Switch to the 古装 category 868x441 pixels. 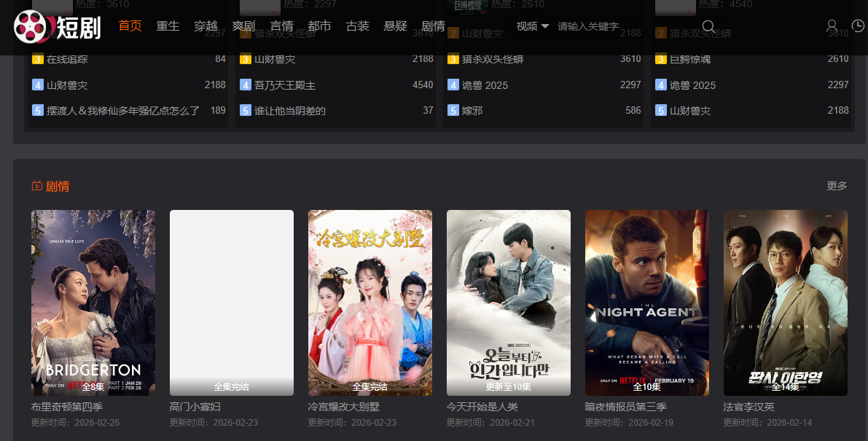pos(357,26)
